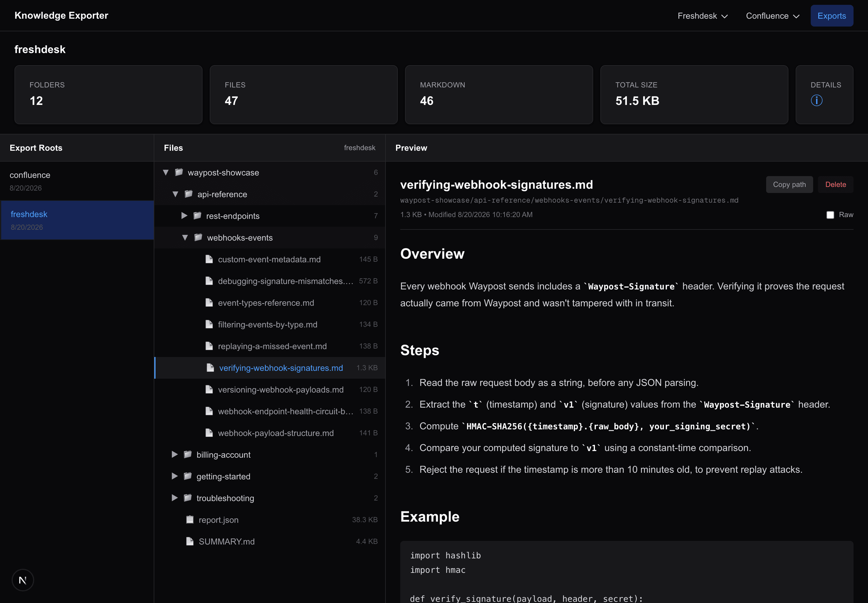Click the report.json file icon
Image resolution: width=868 pixels, height=603 pixels.
tap(190, 519)
